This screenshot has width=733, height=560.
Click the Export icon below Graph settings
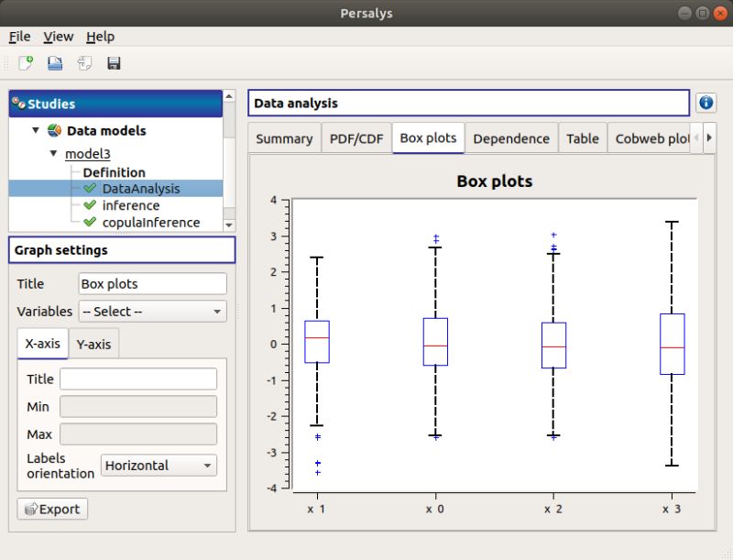coord(51,509)
